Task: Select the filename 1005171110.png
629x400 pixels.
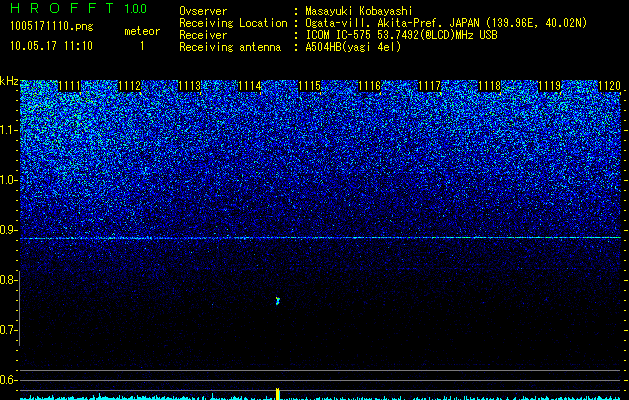Action: click(x=52, y=27)
